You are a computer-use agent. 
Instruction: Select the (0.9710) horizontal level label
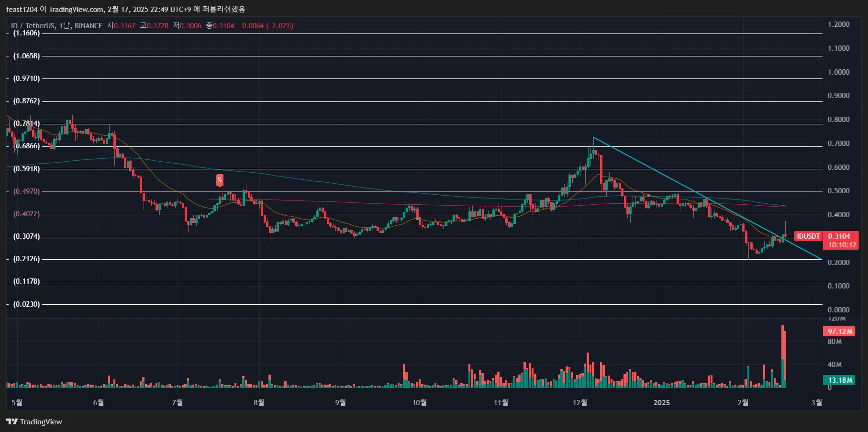tap(27, 78)
